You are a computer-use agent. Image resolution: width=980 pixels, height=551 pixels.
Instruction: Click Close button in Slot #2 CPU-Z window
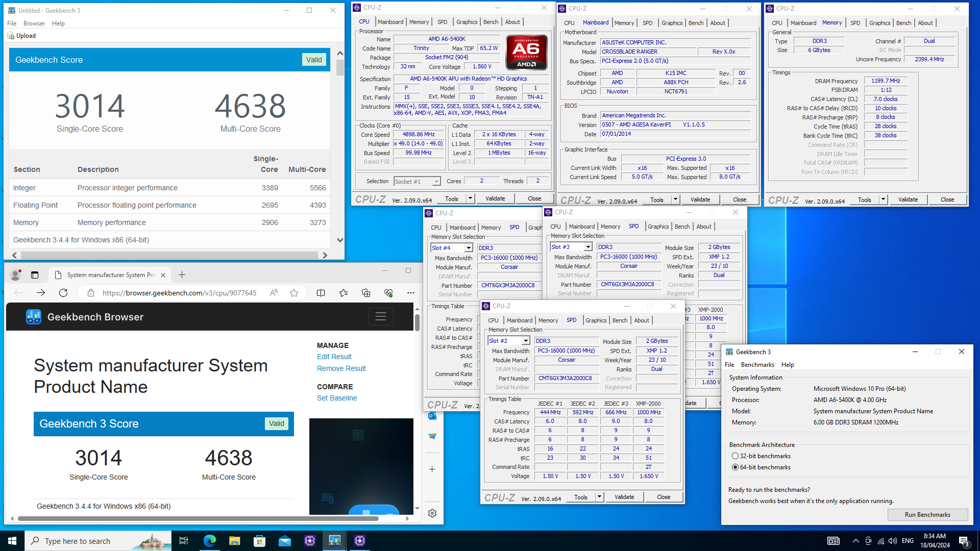(x=664, y=497)
